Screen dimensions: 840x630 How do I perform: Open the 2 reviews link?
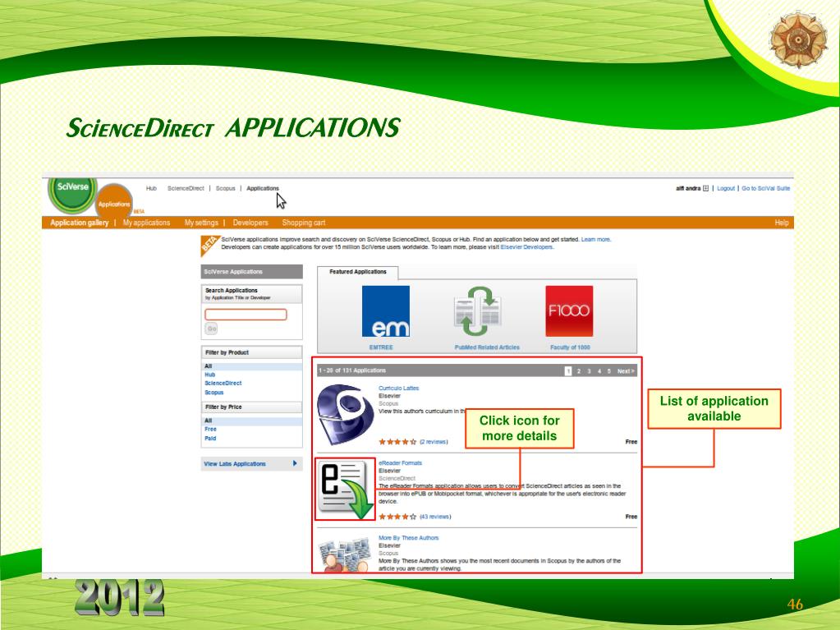coord(434,442)
